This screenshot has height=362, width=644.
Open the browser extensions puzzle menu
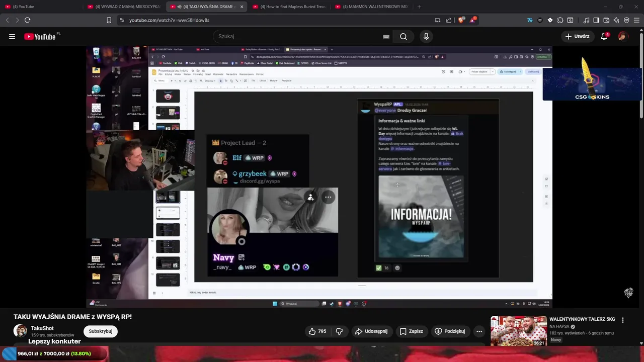(x=560, y=20)
